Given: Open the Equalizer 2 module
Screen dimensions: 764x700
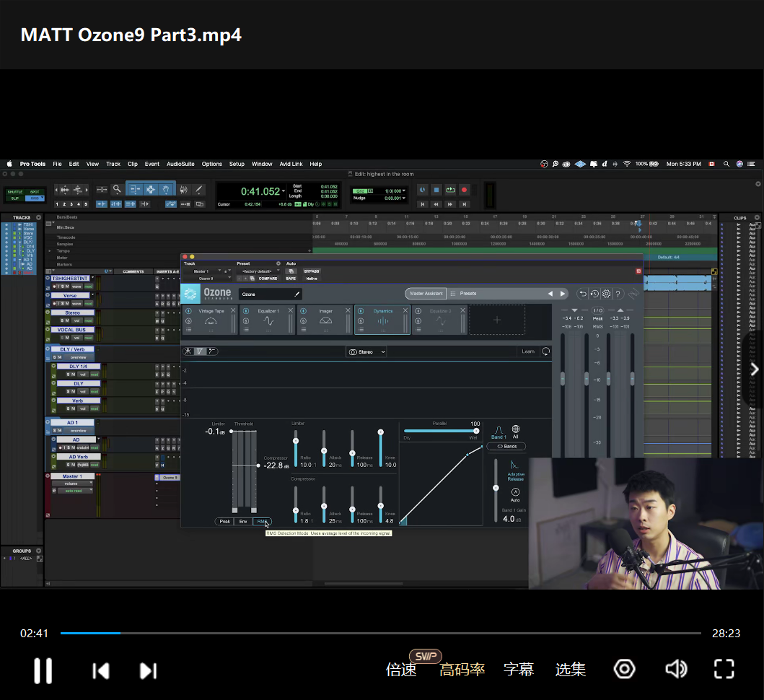Looking at the screenshot, I should point(441,320).
